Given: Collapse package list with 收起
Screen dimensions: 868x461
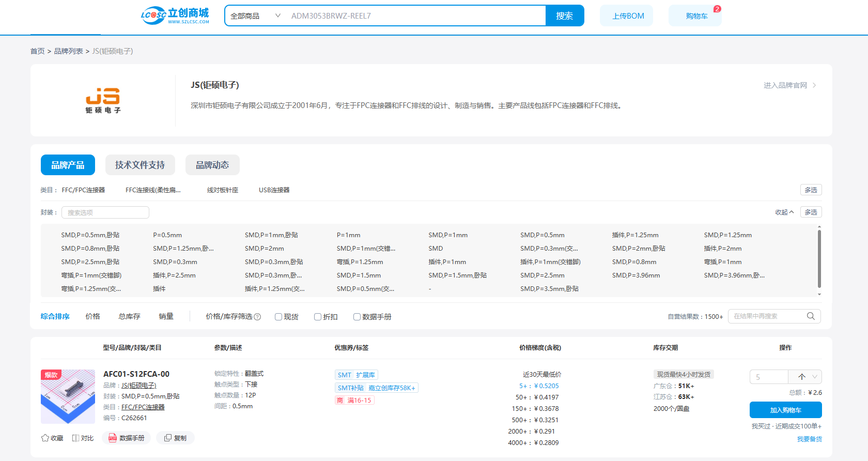Looking at the screenshot, I should coord(784,212).
